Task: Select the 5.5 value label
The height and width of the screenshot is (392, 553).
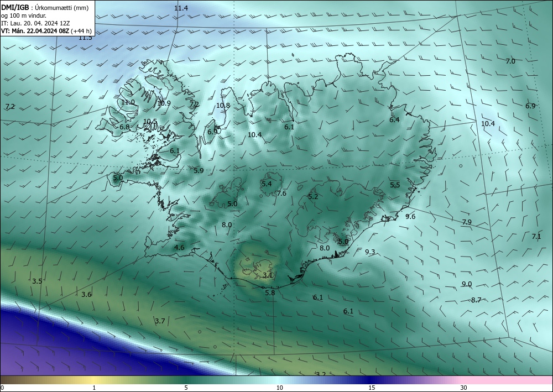Action: click(395, 185)
